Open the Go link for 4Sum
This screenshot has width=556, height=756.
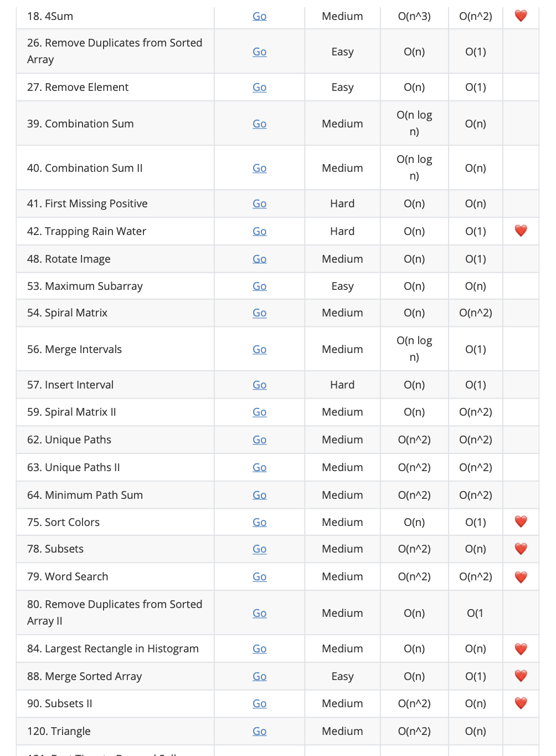point(259,17)
